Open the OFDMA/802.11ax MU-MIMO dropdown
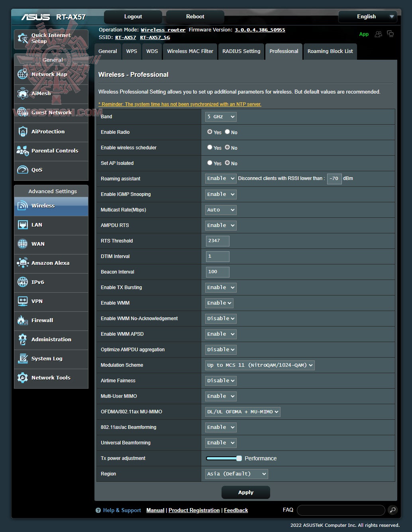Image resolution: width=412 pixels, height=532 pixels. (243, 412)
